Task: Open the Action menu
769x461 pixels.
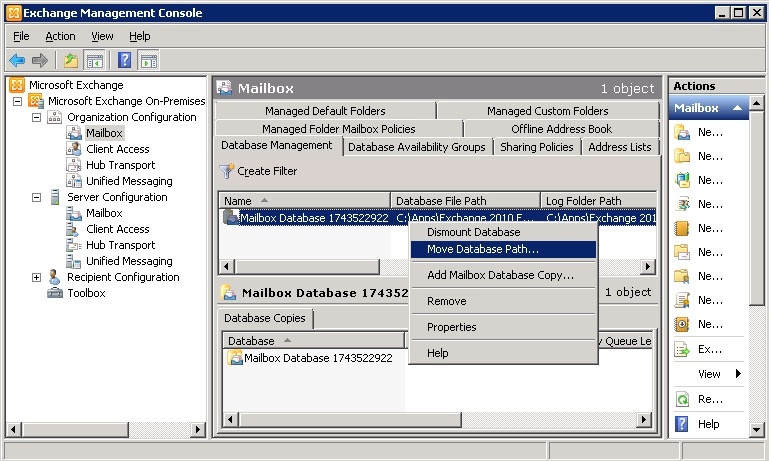Action: [x=60, y=36]
